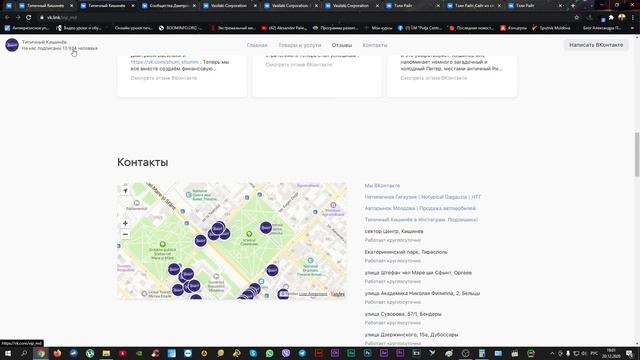Click the Контакты section heading
The image size is (640, 360).
click(x=142, y=162)
